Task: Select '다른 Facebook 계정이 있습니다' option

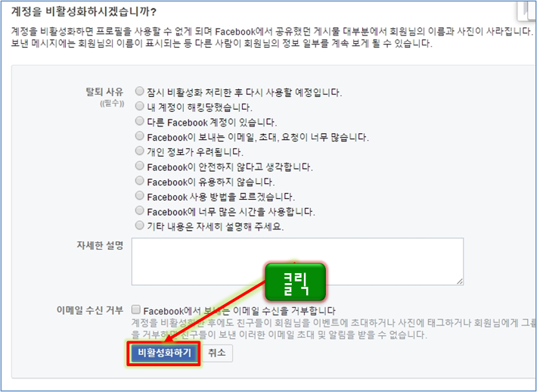Action: pyautogui.click(x=139, y=121)
